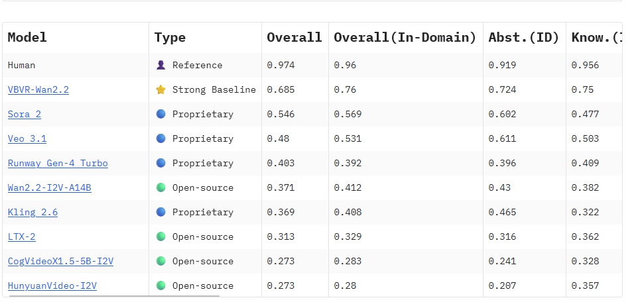Select Runway Gen-4 Turbo Know. value 0.409
Screen dimensions: 644x308
point(585,163)
